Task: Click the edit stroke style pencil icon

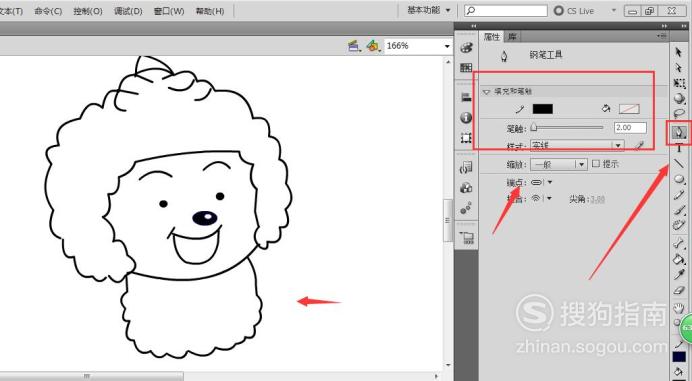Action: click(639, 145)
